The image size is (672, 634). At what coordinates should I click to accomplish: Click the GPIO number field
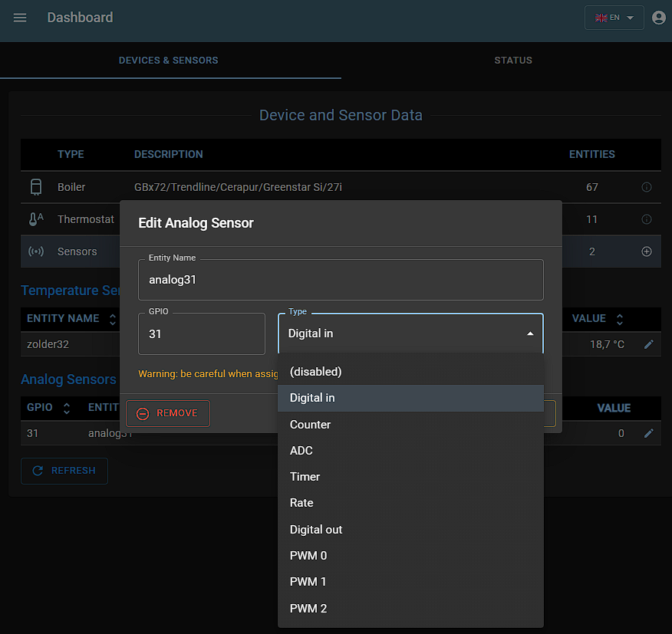(x=201, y=334)
